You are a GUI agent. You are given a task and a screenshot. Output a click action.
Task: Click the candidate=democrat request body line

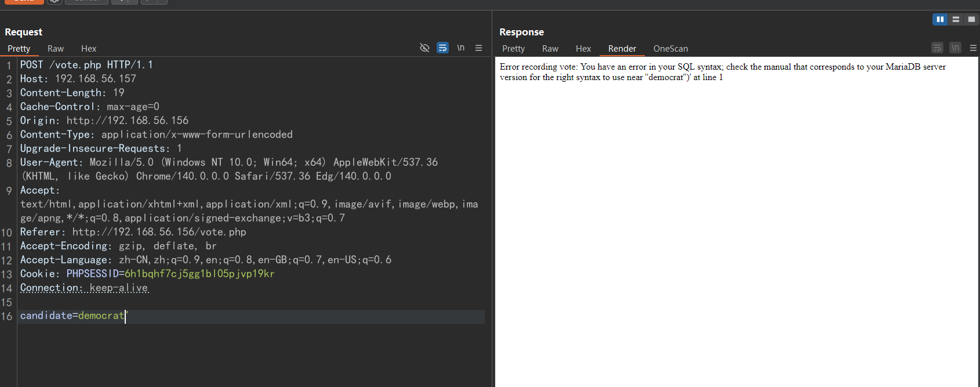tap(72, 316)
